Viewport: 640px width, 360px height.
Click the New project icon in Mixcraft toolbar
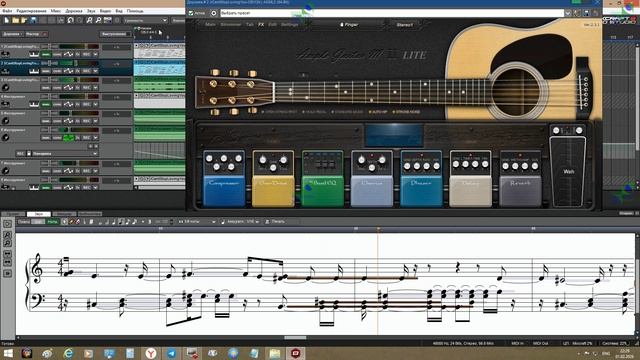7,20
